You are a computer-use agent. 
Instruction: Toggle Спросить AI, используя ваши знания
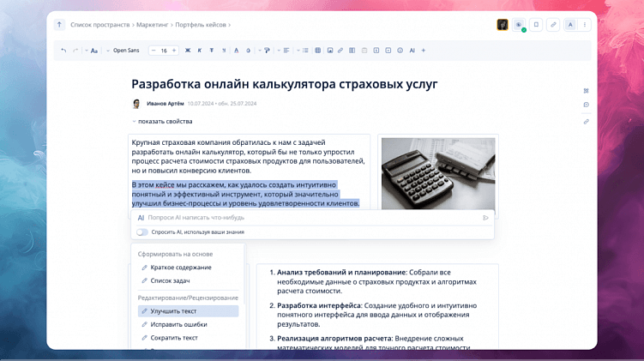pyautogui.click(x=142, y=232)
